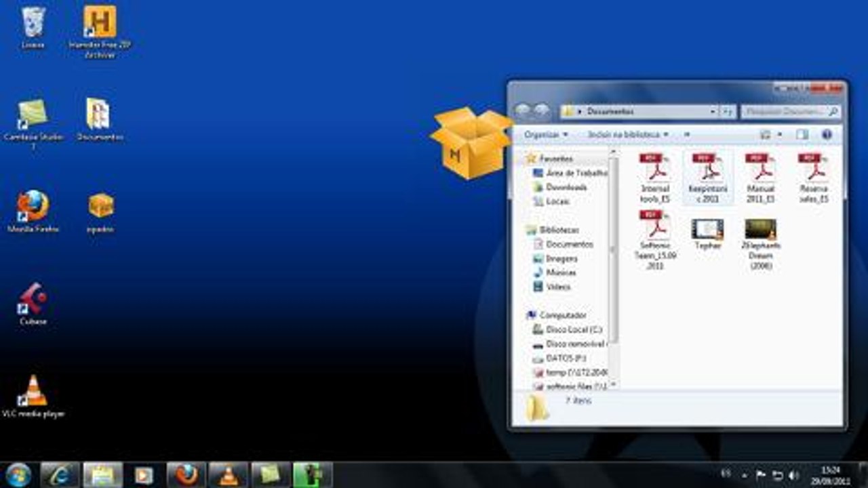Select Bibliotecas in the navigation pane
Image resolution: width=868 pixels, height=488 pixels.
(x=553, y=230)
